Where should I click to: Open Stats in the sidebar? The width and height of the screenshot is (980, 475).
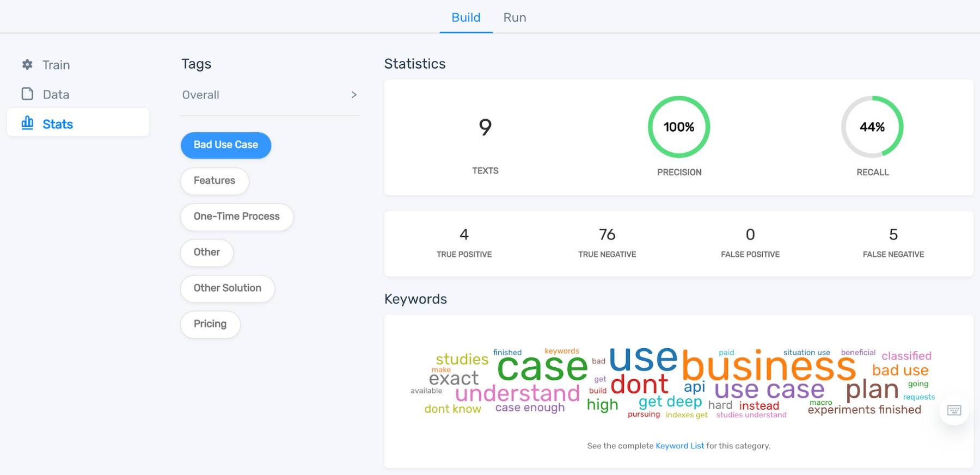tap(78, 124)
